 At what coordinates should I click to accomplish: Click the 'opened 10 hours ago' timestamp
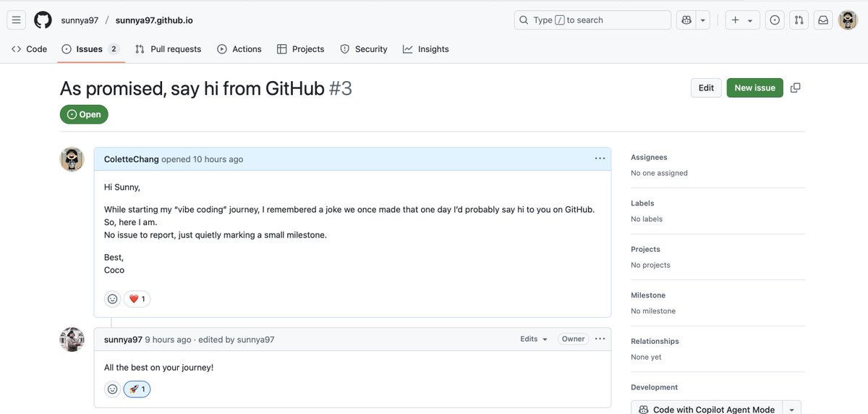point(203,159)
